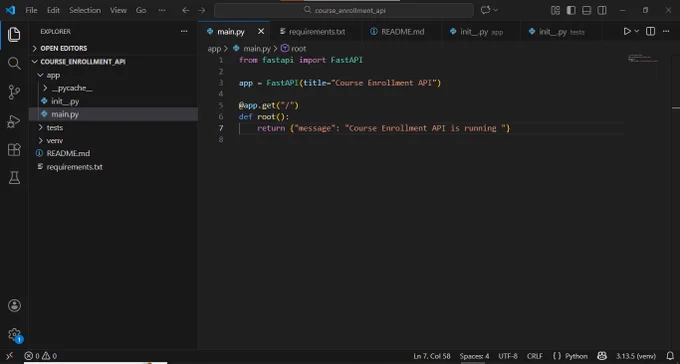Open editor More Actions ellipsis
The width and height of the screenshot is (680, 364).
tap(666, 31)
